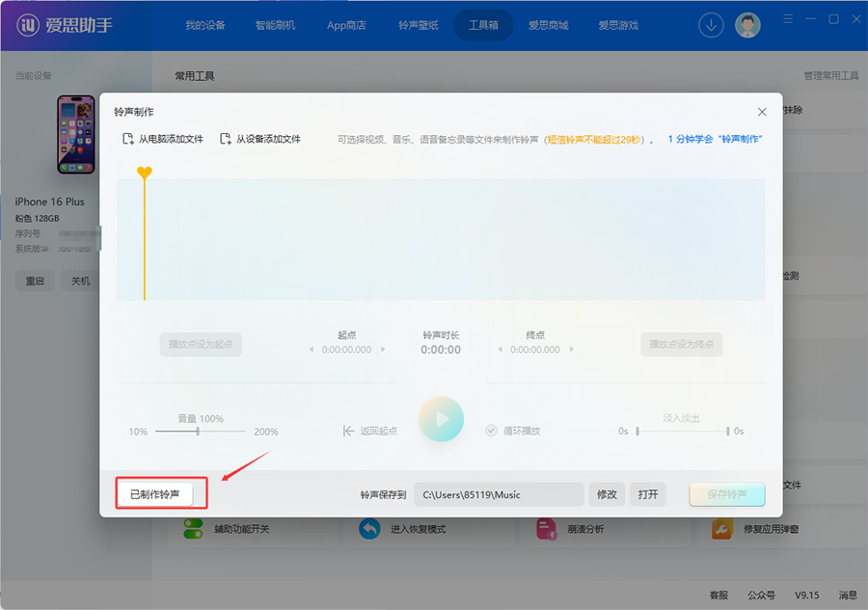This screenshot has height=610, width=868.
Task: Increase 终点 time with right arrow
Action: (572, 350)
